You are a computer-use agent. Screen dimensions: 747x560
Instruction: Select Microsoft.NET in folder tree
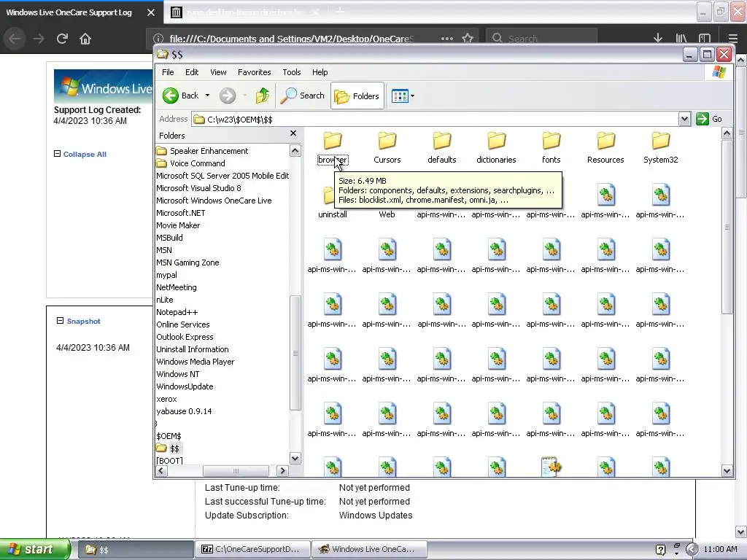tap(181, 213)
